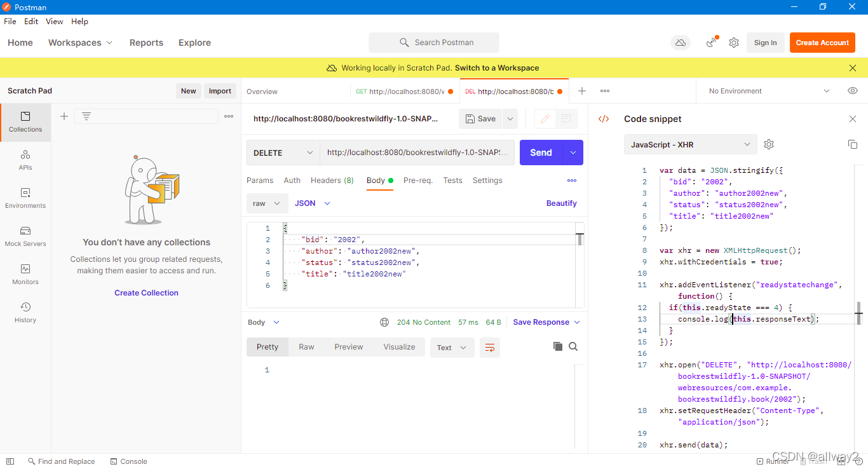This screenshot has width=868, height=469.
Task: Click the offline cloud sync icon
Action: click(681, 43)
